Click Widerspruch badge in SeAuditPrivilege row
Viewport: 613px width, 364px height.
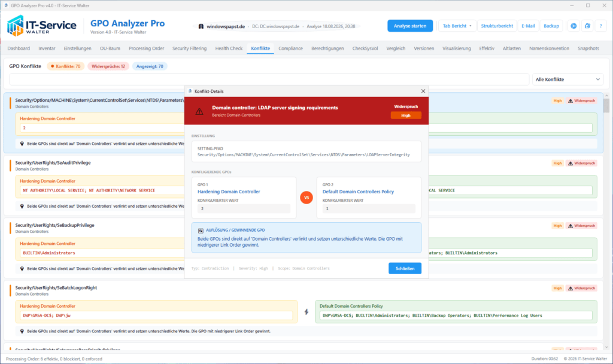click(x=581, y=163)
